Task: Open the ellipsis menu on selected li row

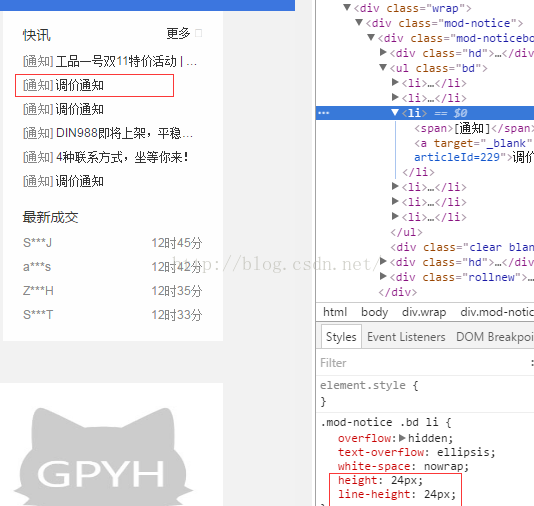Action: pos(324,113)
